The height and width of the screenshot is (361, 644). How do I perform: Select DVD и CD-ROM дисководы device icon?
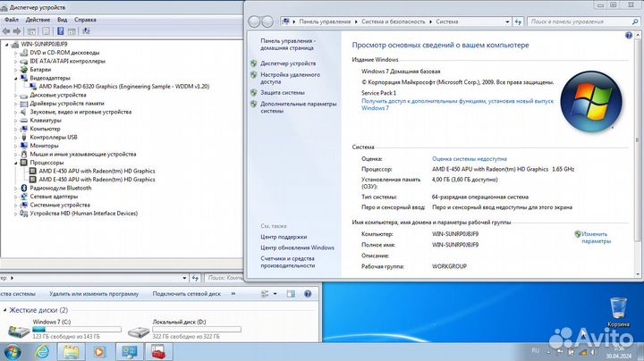click(24, 53)
